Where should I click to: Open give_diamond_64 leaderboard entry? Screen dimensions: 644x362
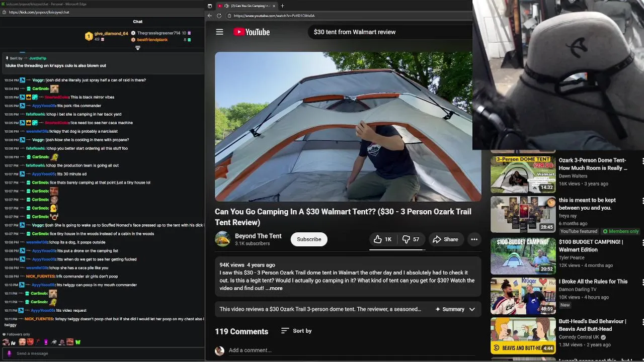107,36
